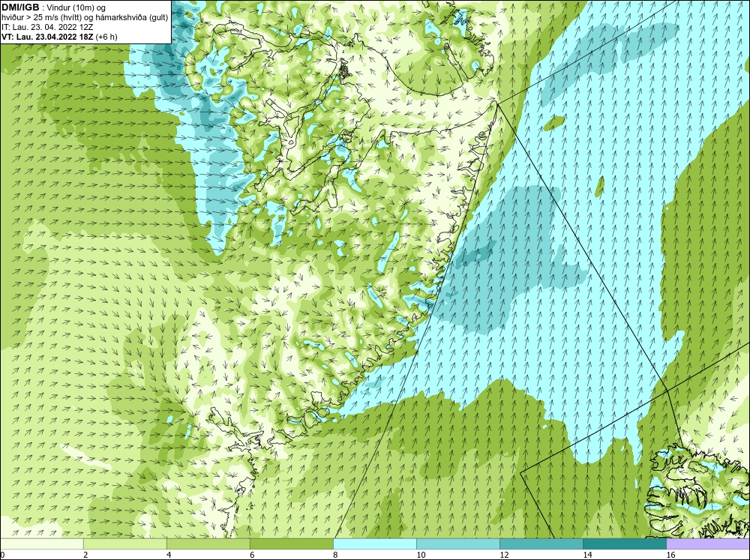This screenshot has height=560, width=750.
Task: Click the legend scale label "4"
Action: click(x=169, y=555)
